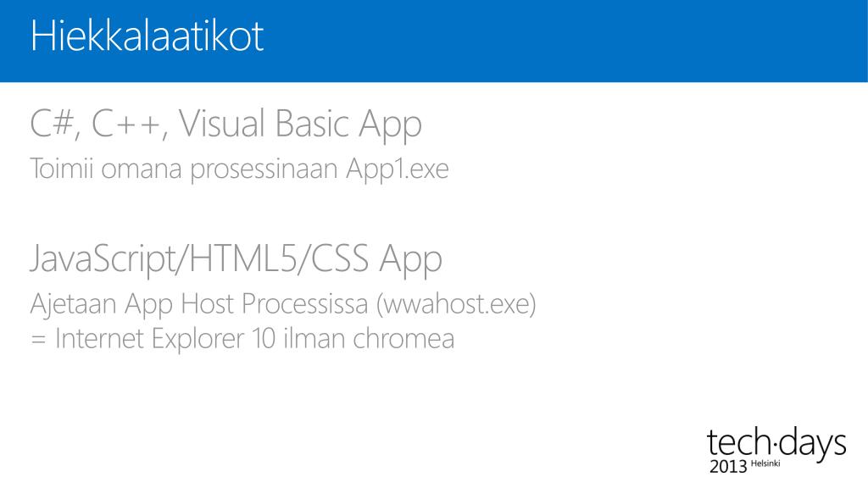This screenshot has width=868, height=488.
Task: Select the word "Toimii" in first subtitle
Action: coord(61,169)
